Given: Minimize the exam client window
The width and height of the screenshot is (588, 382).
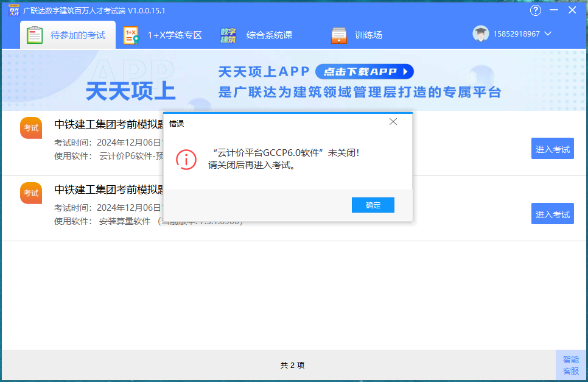Looking at the screenshot, I should coord(554,10).
